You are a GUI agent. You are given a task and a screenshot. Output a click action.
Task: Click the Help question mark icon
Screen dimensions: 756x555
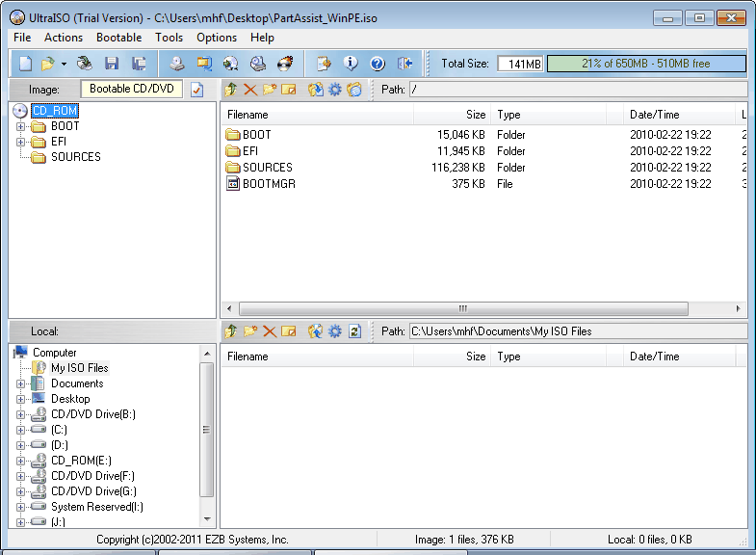[378, 64]
